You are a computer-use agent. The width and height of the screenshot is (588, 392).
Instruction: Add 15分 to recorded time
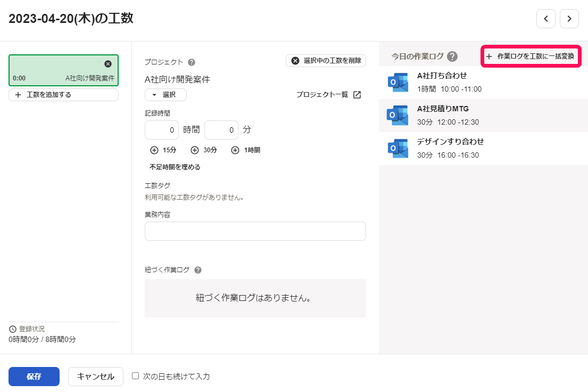coord(163,150)
